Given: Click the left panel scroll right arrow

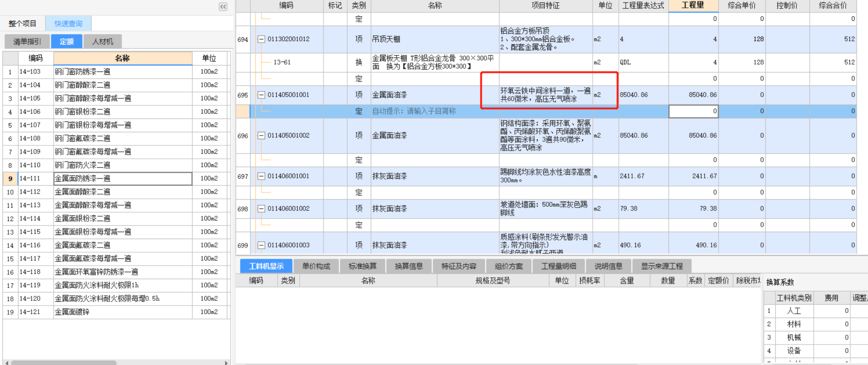Looking at the screenshot, I should pyautogui.click(x=226, y=362).
